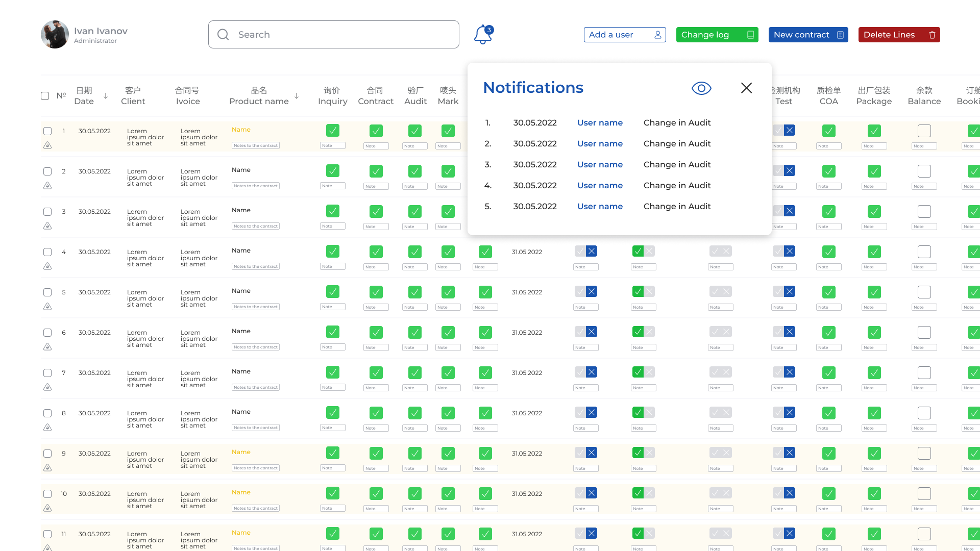Click warning triangle icon in row 6
This screenshot has height=551, width=980.
[x=47, y=347]
